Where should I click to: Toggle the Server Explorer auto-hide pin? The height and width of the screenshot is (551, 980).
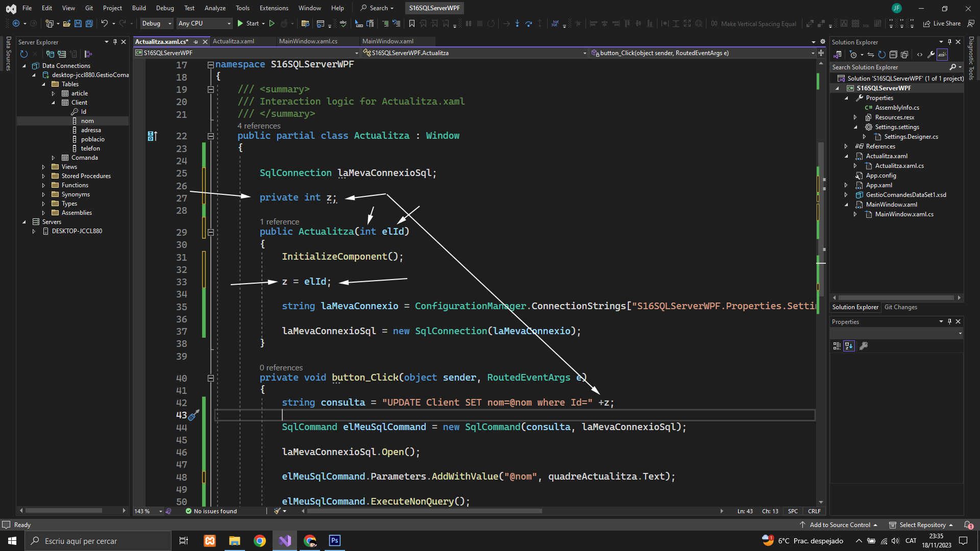coord(115,42)
